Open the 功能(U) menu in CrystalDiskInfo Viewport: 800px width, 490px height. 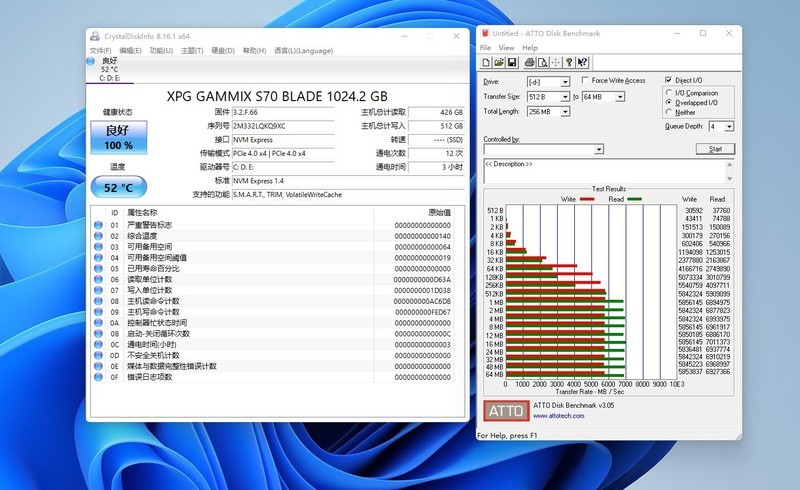tap(161, 51)
